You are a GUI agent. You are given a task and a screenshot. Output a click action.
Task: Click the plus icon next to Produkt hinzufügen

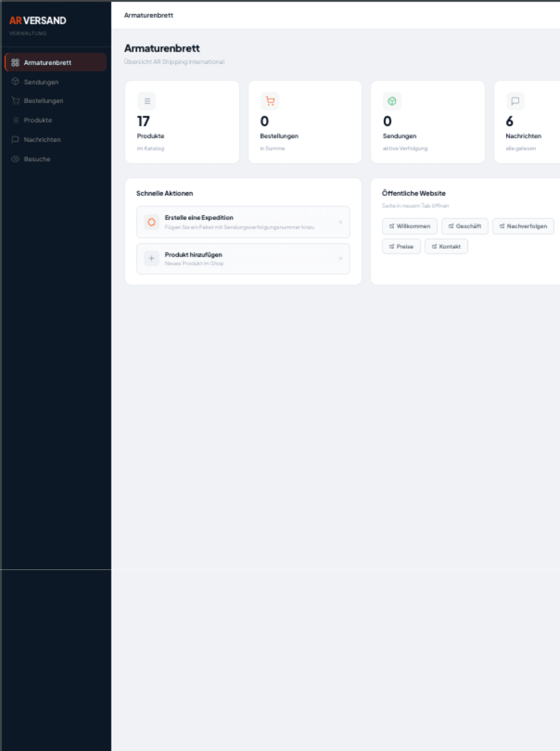pos(151,258)
